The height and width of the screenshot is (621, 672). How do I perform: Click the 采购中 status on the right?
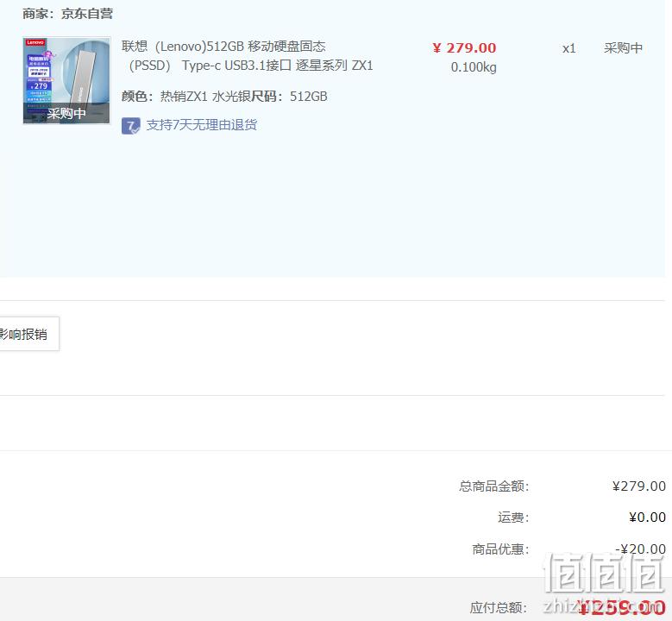(623, 48)
